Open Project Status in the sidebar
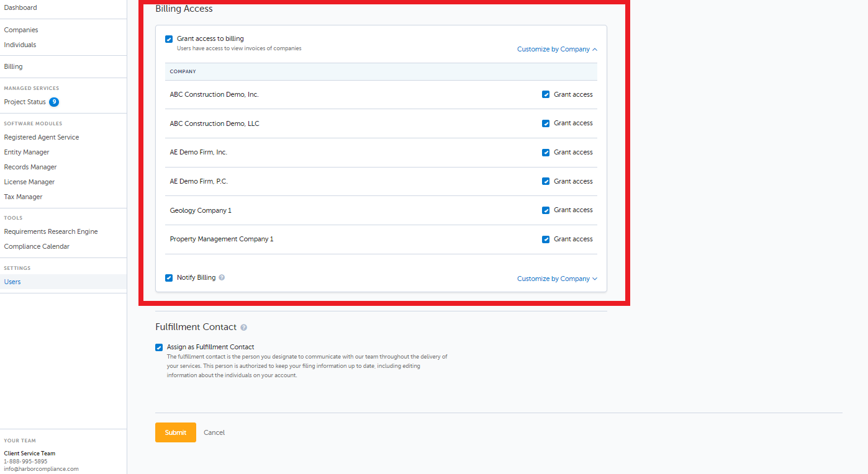 [x=25, y=102]
